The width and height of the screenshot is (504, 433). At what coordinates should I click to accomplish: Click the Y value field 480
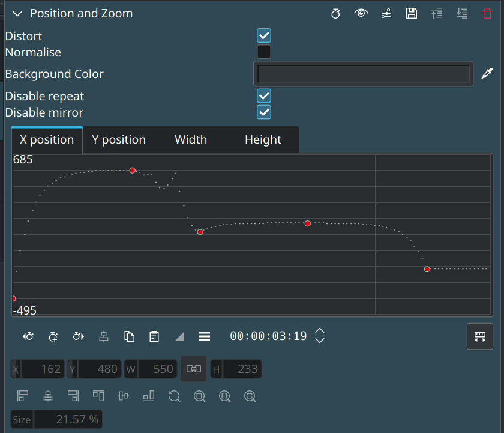(94, 369)
